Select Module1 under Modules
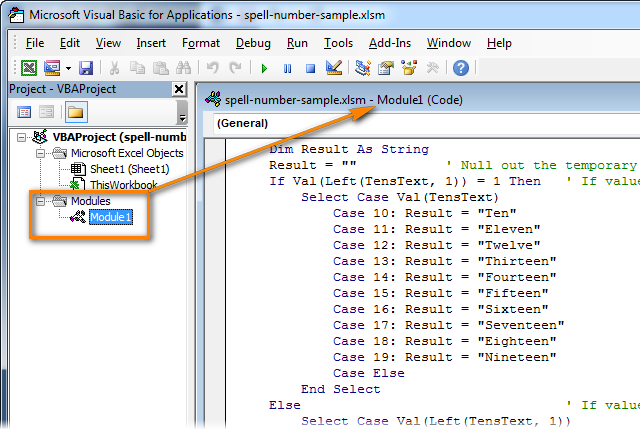Viewport: 640px width, 430px height. 110,217
